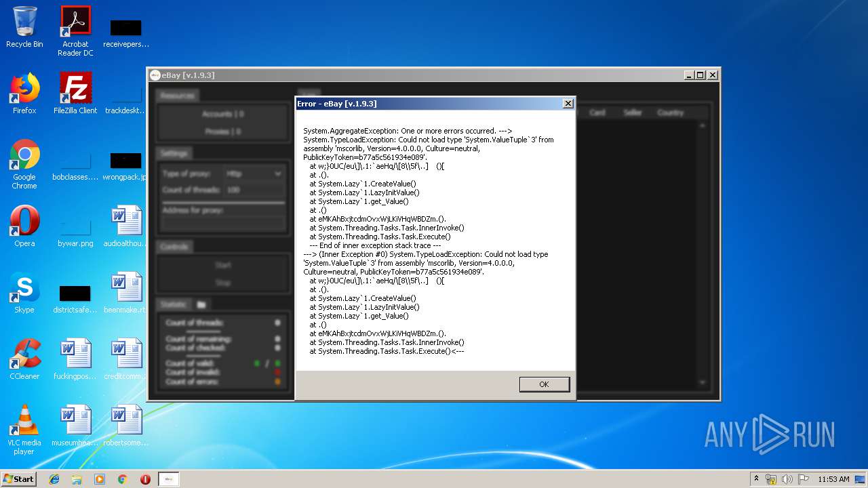
Task: Open the Type of proxy dropdown showing Http
Action: pos(254,174)
